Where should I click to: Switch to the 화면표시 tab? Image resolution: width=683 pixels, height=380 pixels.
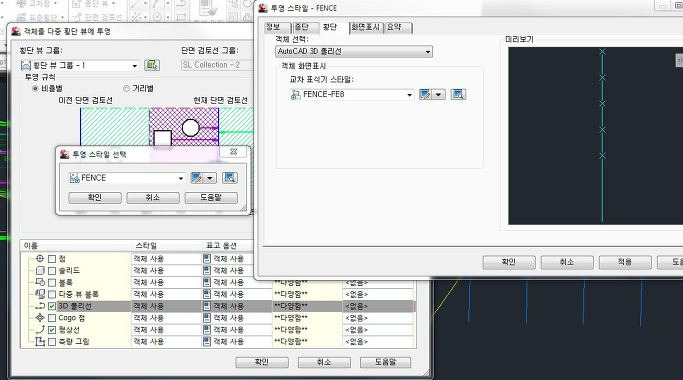pos(365,27)
